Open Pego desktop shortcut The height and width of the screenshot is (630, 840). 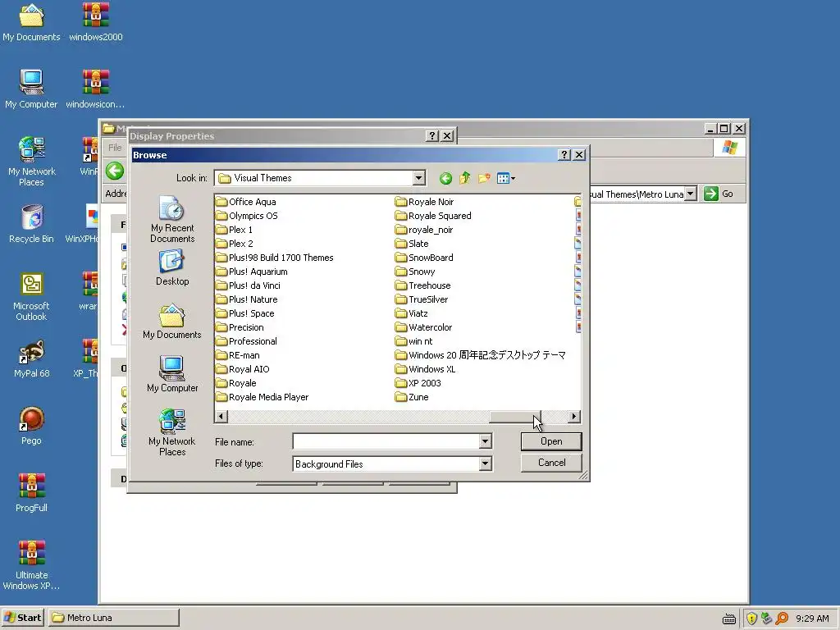tap(31, 426)
